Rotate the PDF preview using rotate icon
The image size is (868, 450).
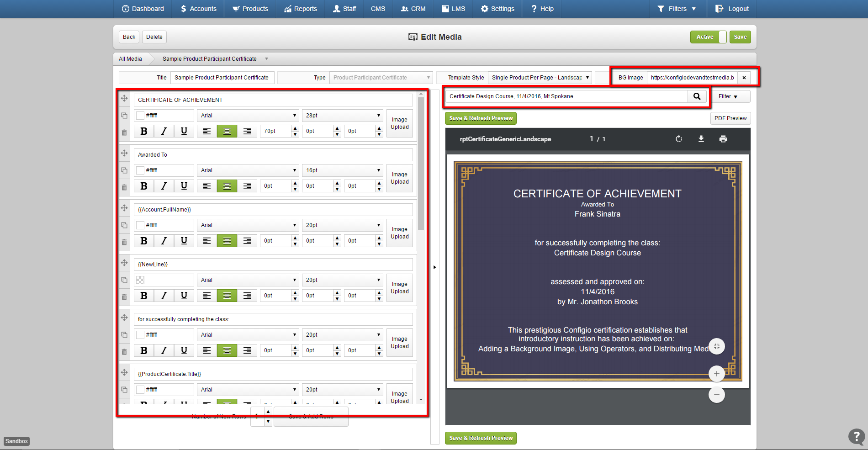tap(679, 139)
